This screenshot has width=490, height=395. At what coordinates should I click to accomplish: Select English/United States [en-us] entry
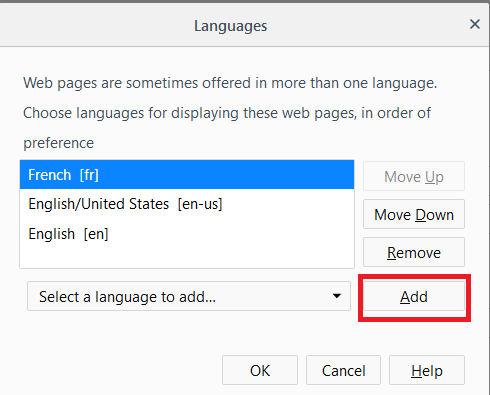click(x=187, y=204)
